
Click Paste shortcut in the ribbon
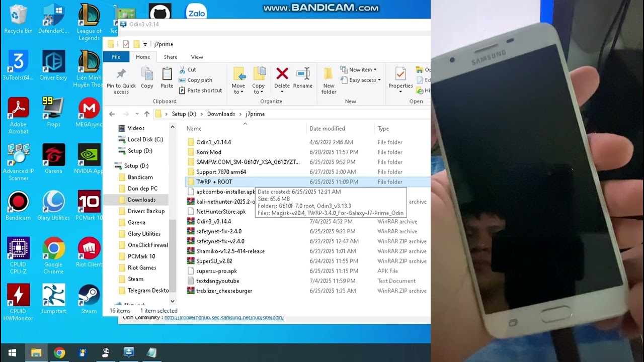coord(200,90)
